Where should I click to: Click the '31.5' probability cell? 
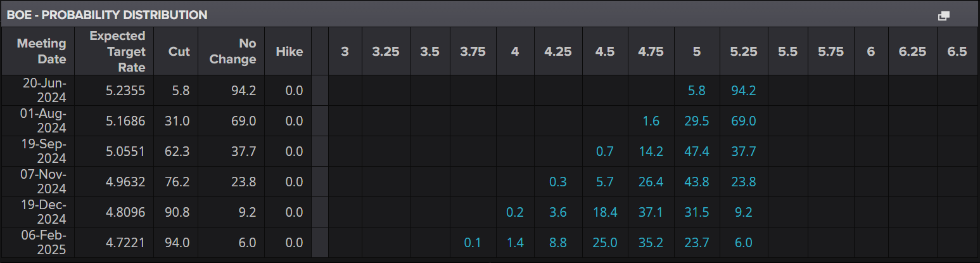coord(697,212)
